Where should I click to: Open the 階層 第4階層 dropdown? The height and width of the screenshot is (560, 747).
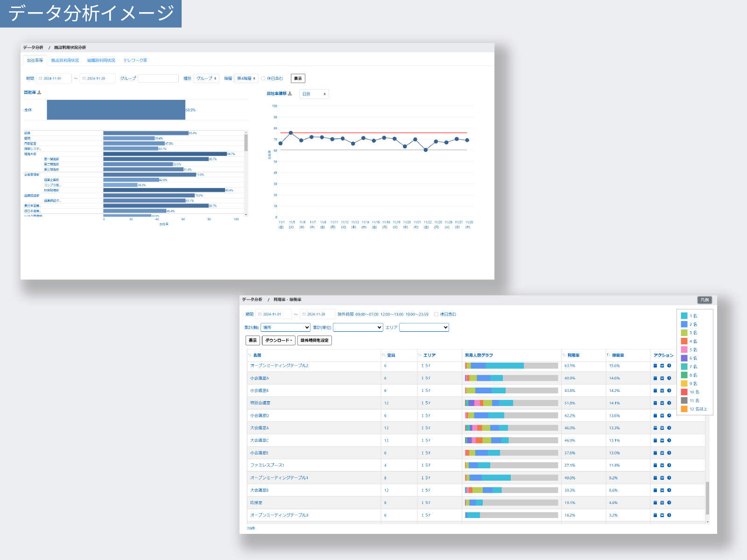(x=246, y=78)
